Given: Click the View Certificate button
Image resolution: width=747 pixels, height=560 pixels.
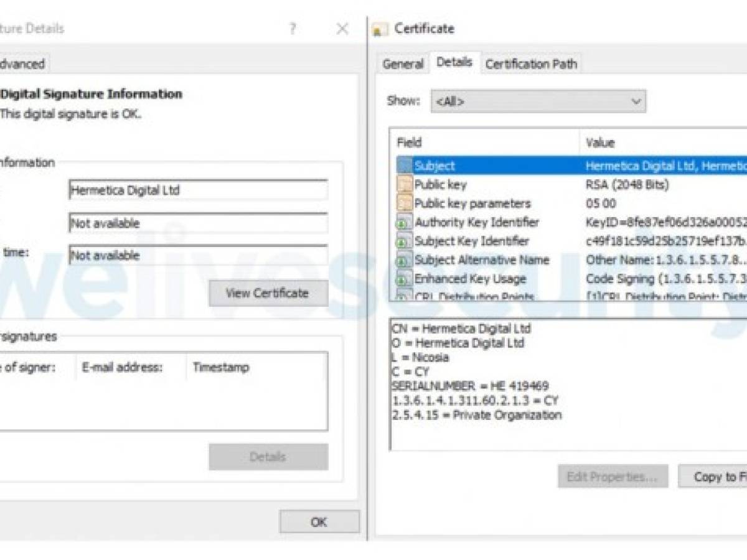Looking at the screenshot, I should tap(268, 293).
